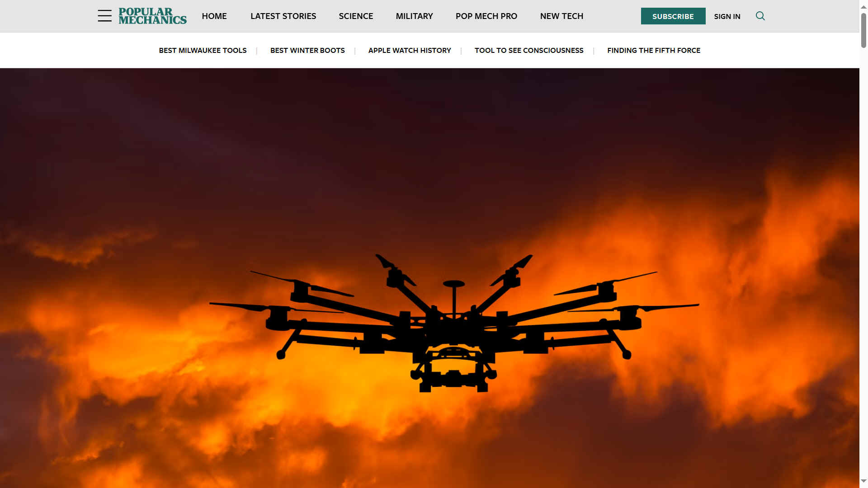
Task: Open the hamburger navigation menu
Action: pyautogui.click(x=104, y=16)
